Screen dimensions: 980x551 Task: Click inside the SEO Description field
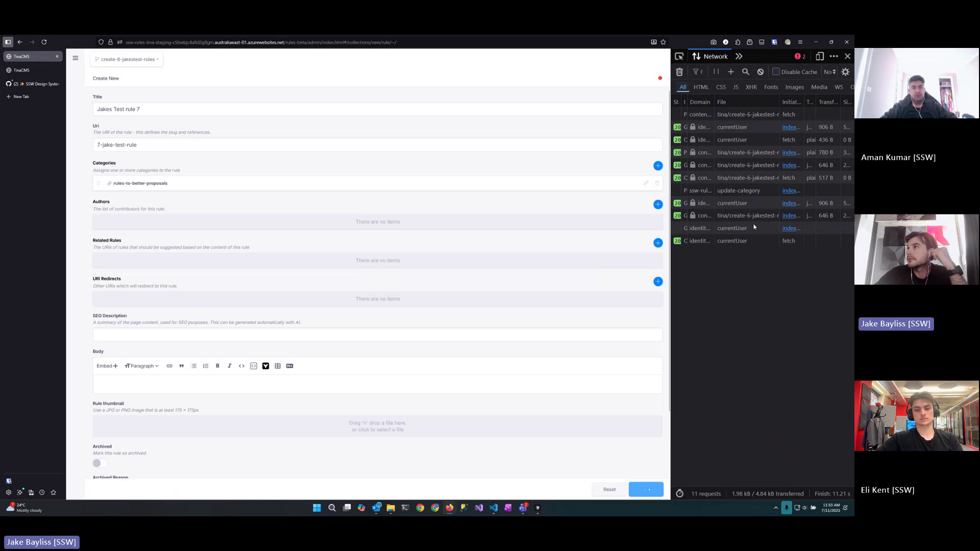click(x=378, y=334)
